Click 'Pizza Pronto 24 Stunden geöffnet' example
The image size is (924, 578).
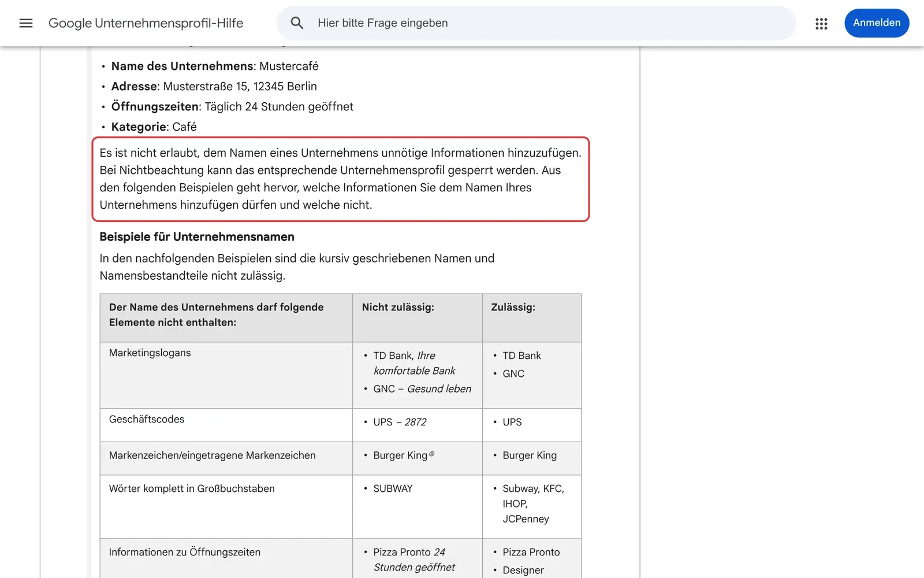point(414,560)
